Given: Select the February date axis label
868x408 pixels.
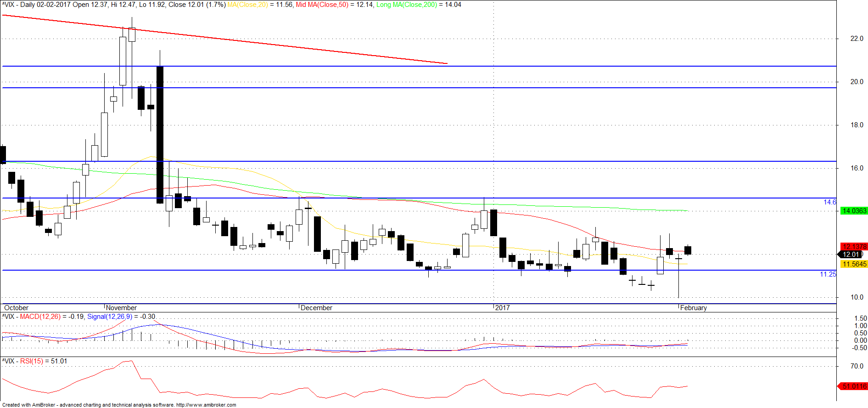Looking at the screenshot, I should [694, 308].
